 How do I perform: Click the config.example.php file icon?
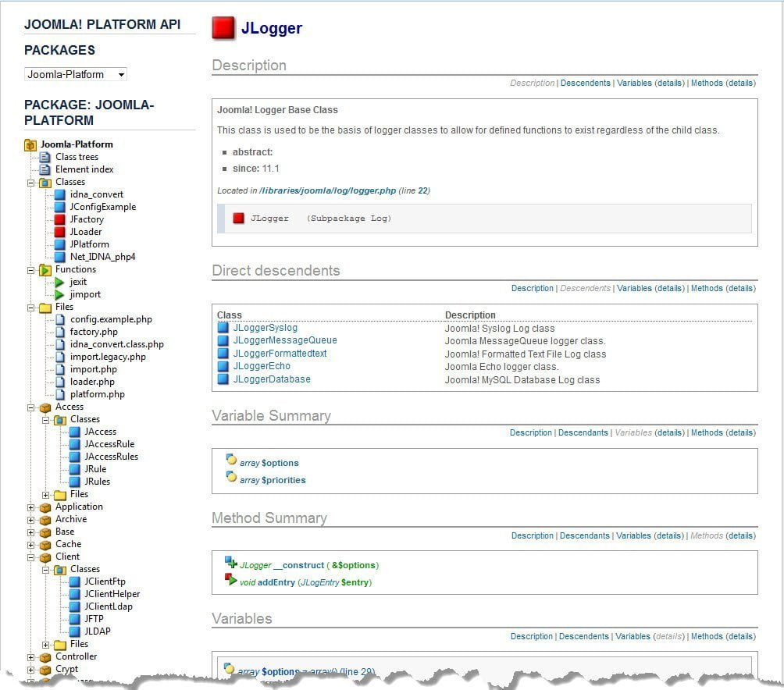(60, 319)
